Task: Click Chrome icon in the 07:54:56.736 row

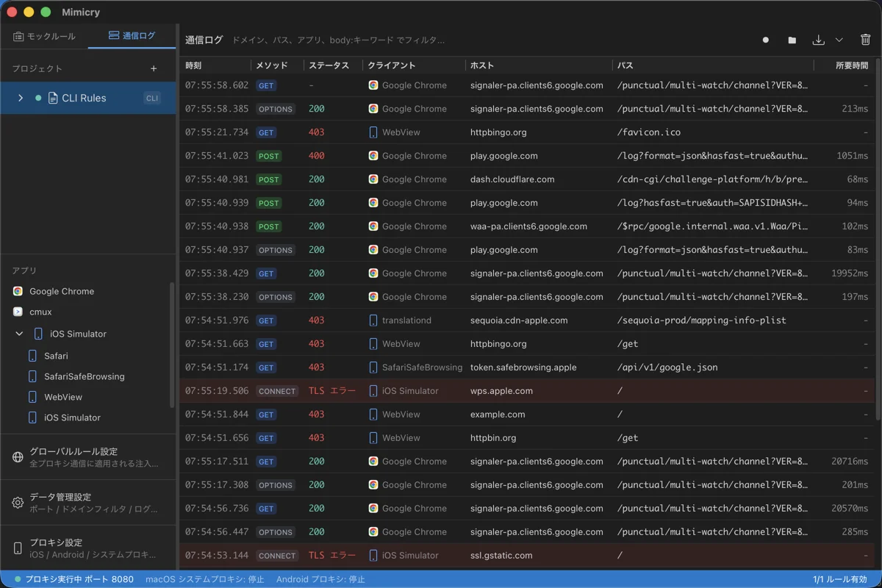Action: point(373,509)
